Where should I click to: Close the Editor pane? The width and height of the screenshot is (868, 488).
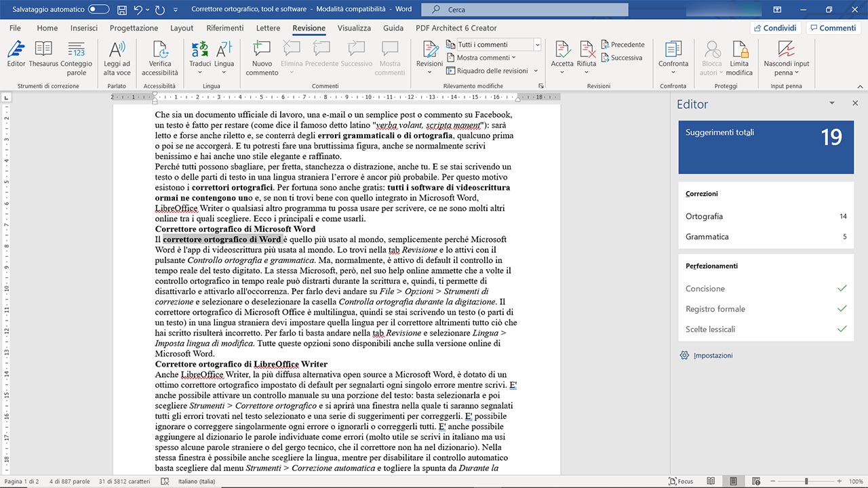tap(855, 103)
